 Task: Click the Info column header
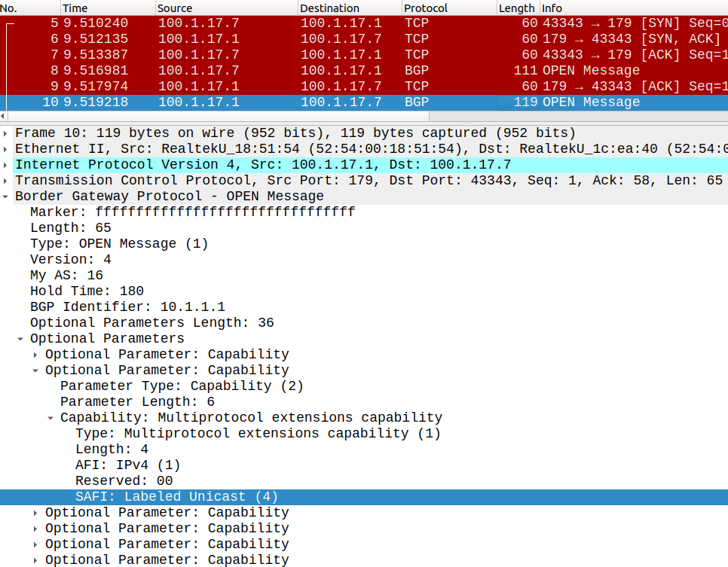point(634,8)
